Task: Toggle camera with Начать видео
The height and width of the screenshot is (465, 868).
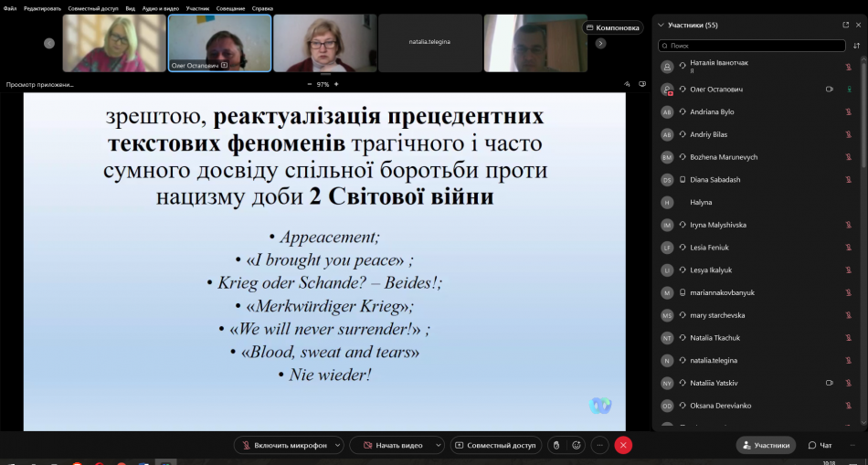Action: coord(392,445)
